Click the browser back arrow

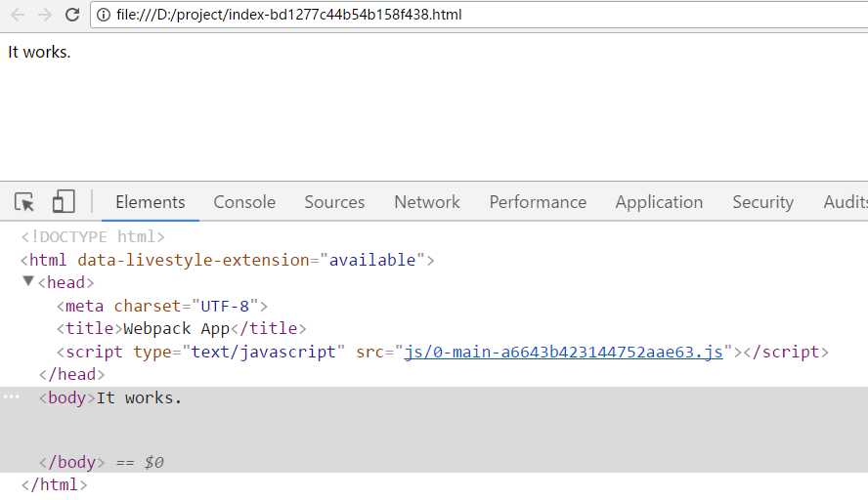[18, 15]
